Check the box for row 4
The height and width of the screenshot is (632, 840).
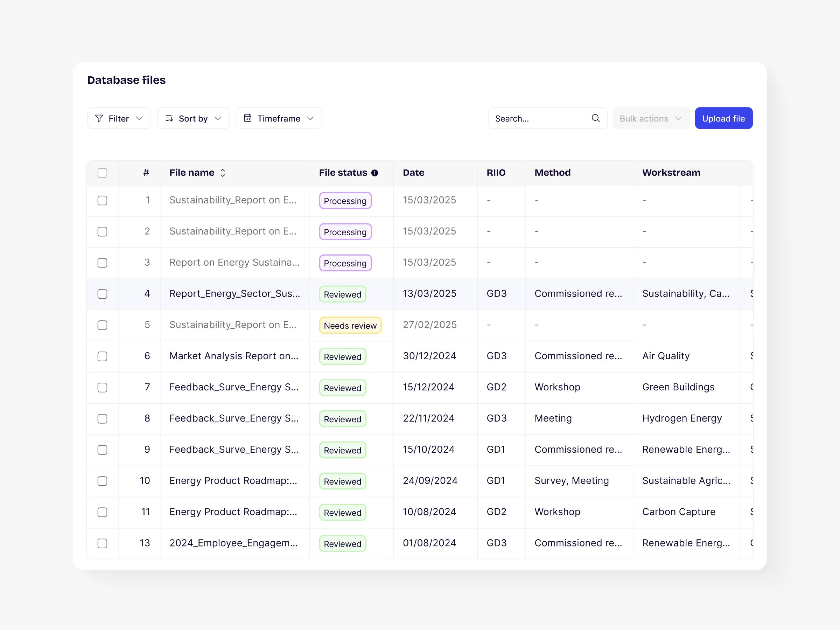point(102,294)
